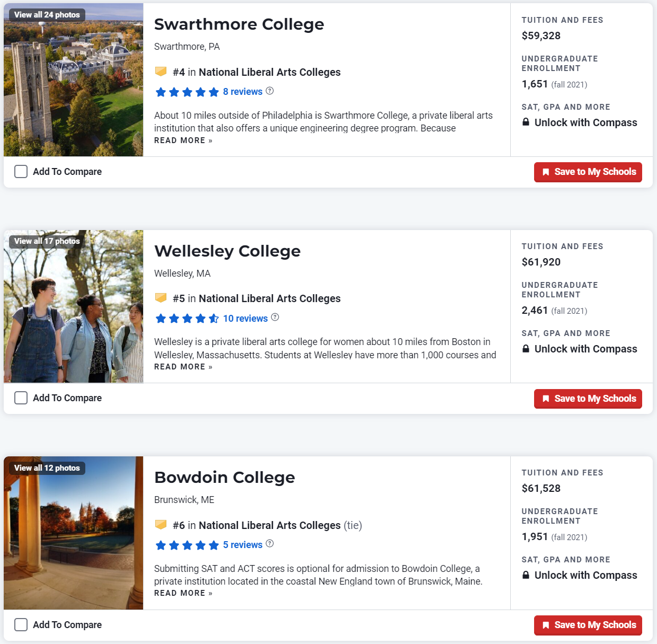
Task: View all 24 photos of Swarthmore
Action: (x=47, y=15)
